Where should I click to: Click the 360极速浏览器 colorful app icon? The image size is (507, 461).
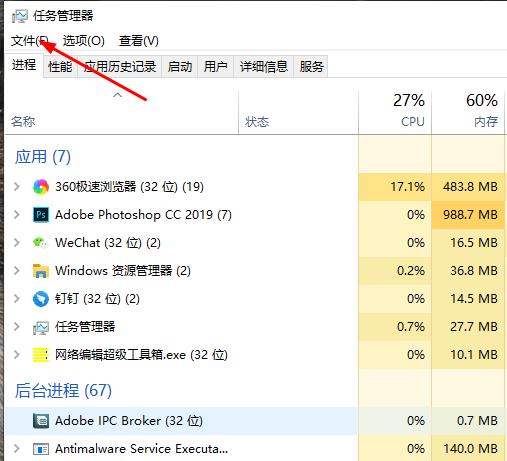point(41,187)
